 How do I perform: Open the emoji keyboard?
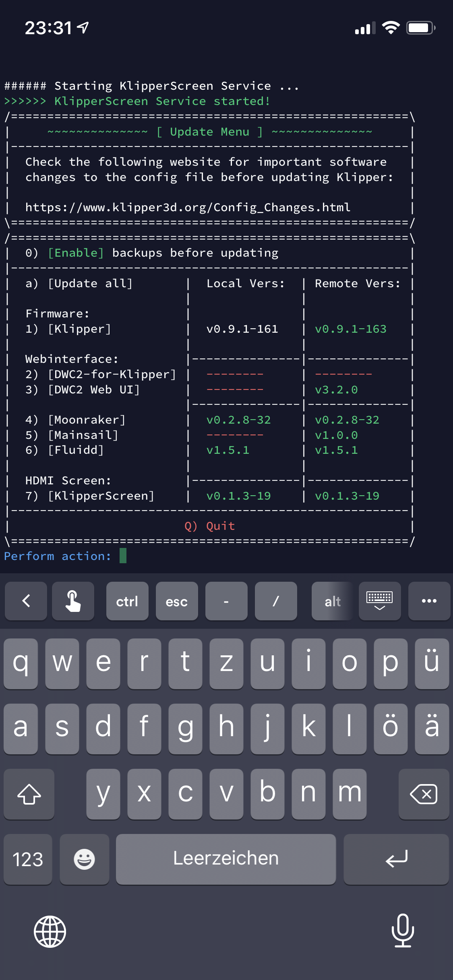(84, 859)
